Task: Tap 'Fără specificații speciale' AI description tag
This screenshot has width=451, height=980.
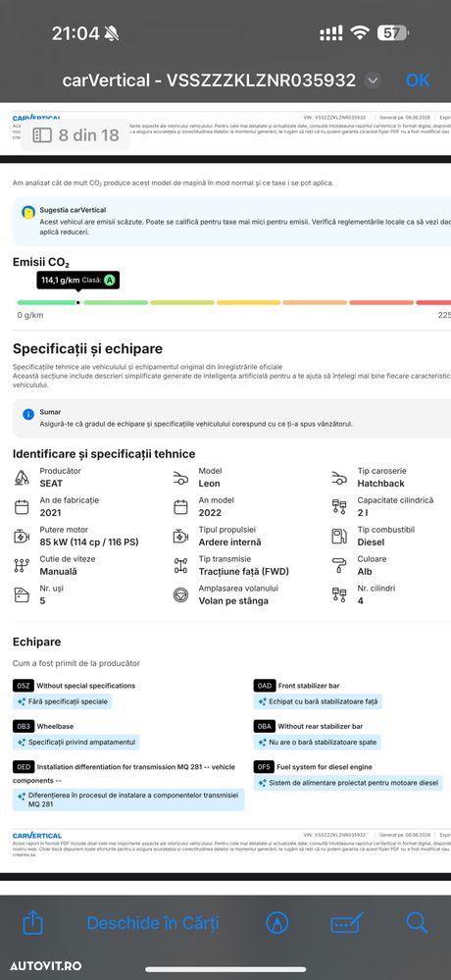Action: click(x=63, y=701)
